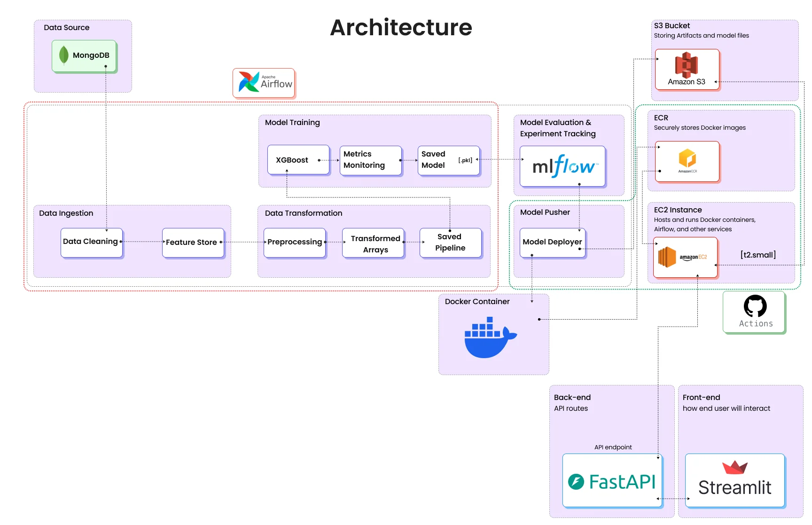Click 'Securely stores Docker images' text
This screenshot has height=525, width=812.
700,128
